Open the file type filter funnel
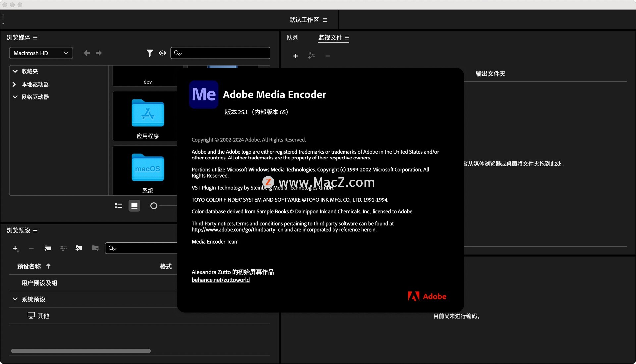The width and height of the screenshot is (636, 364). (x=150, y=53)
